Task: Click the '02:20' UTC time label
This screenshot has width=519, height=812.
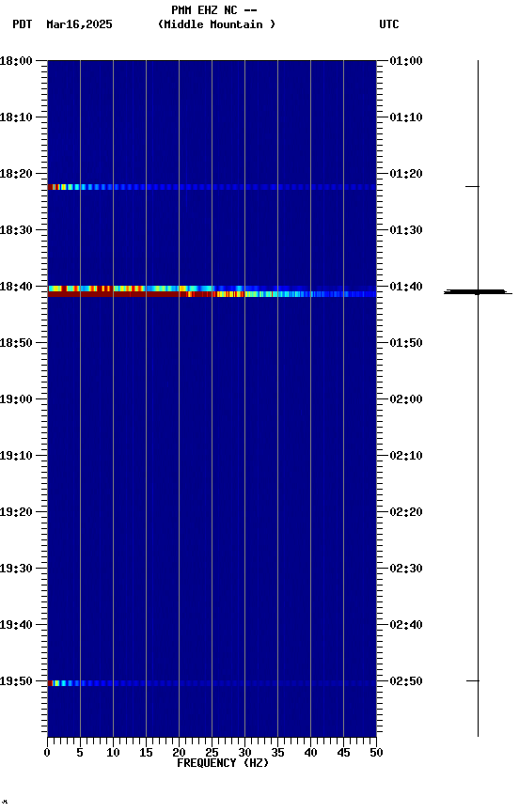Action: coord(406,512)
